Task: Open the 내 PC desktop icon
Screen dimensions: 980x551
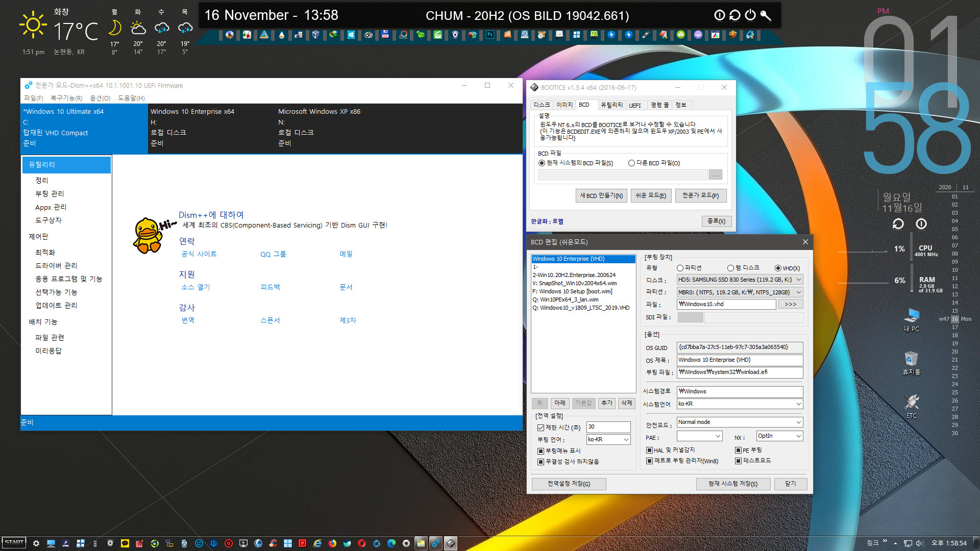Action: pyautogui.click(x=912, y=320)
